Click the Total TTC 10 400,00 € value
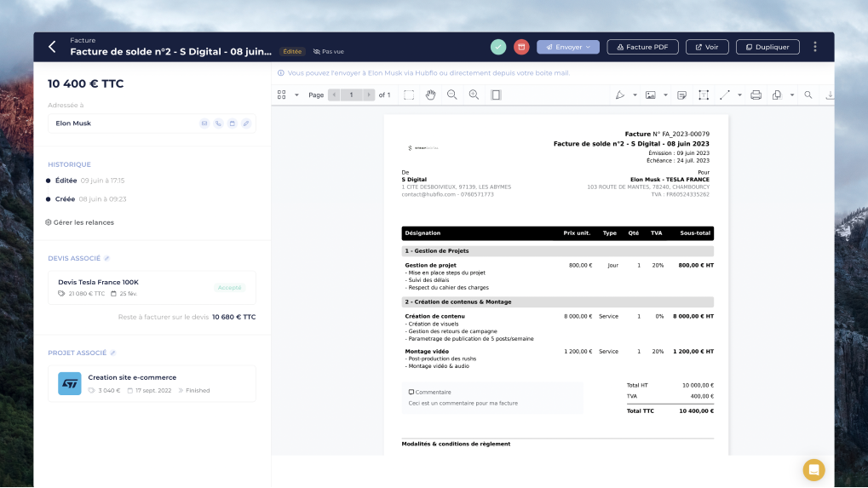Screen dimensions: 868x488 tap(696, 411)
